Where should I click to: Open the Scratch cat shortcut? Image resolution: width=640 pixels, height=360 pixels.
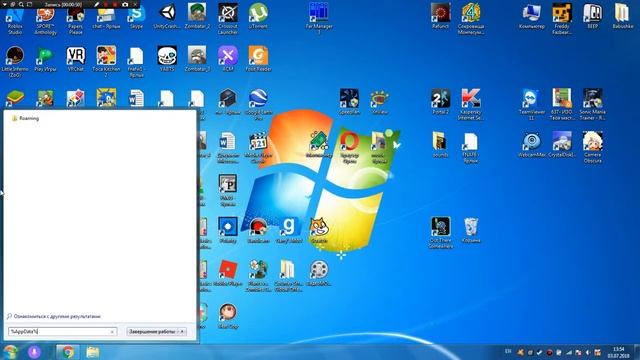[319, 230]
